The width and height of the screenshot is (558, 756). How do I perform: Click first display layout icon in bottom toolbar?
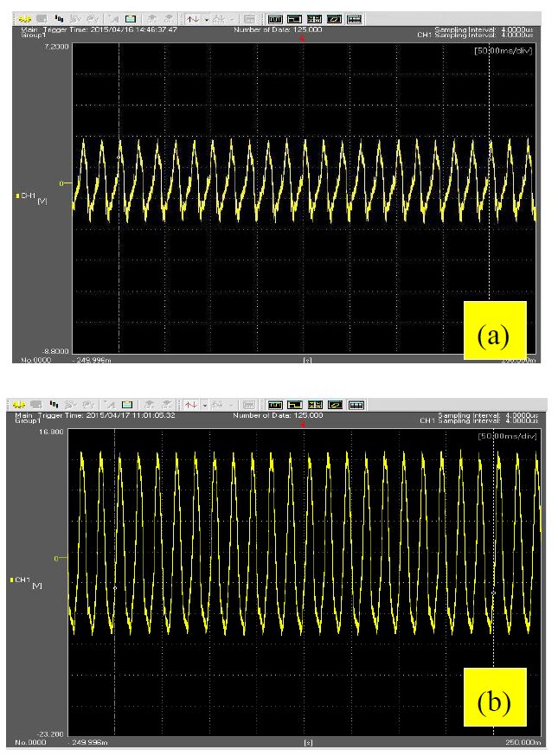click(x=275, y=405)
